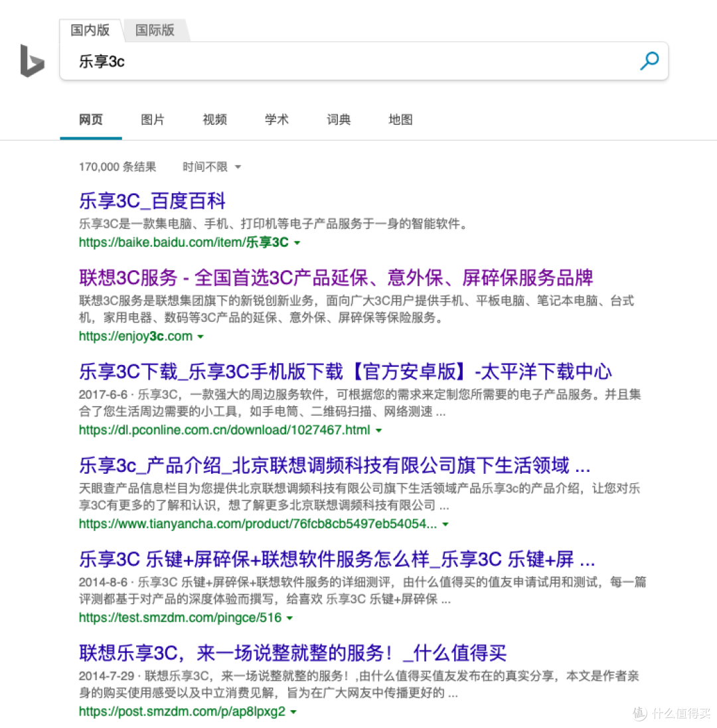Click the 联想3C服务 description snippet text
Image resolution: width=717 pixels, height=728 pixels.
357,309
